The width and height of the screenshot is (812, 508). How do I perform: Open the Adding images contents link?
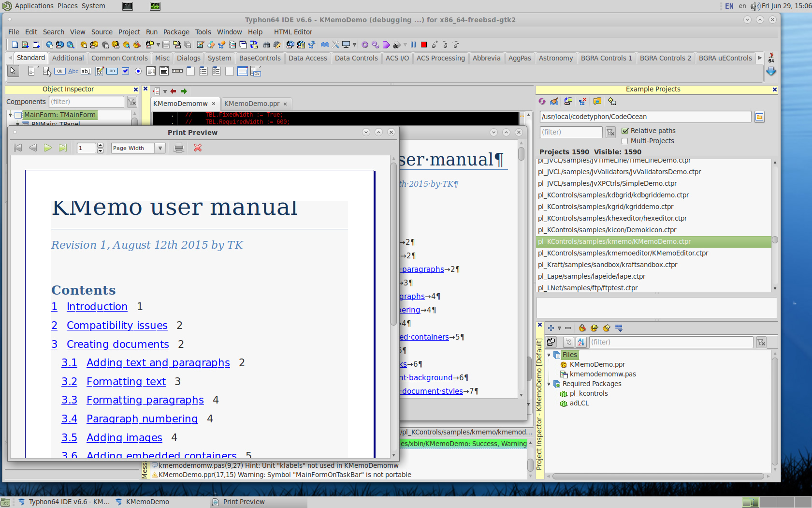click(x=124, y=438)
